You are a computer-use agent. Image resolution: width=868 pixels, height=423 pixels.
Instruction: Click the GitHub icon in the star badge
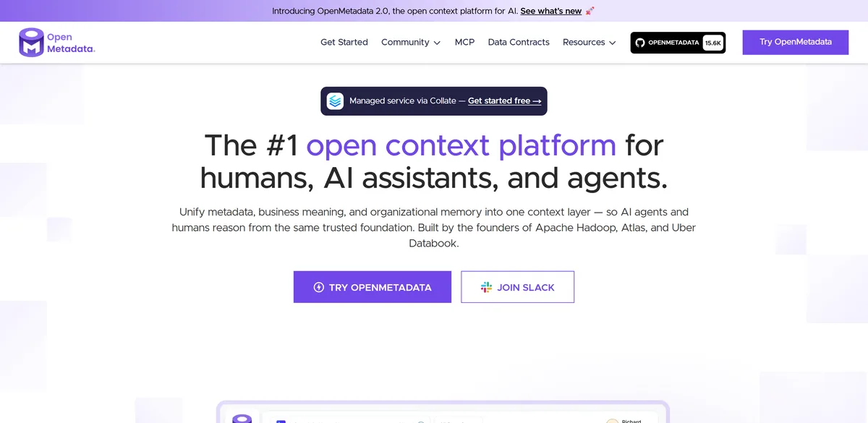click(639, 43)
